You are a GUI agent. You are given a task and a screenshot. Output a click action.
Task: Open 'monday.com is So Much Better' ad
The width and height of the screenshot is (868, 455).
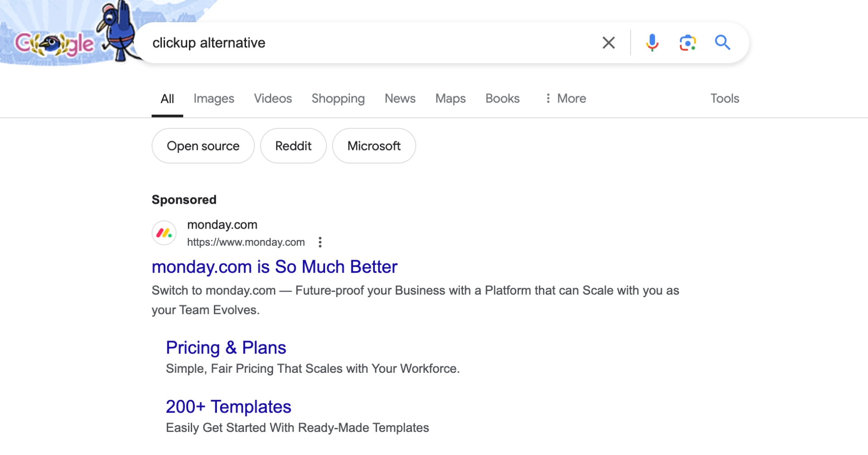click(x=274, y=267)
